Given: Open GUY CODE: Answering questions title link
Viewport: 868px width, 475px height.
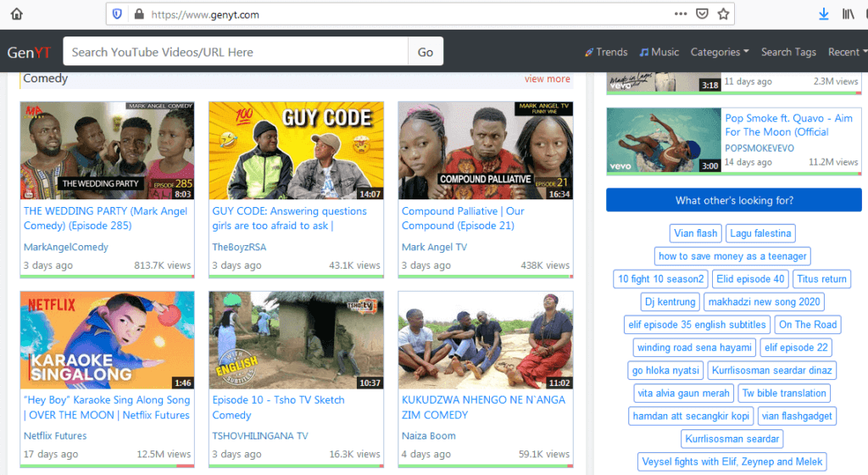Looking at the screenshot, I should click(x=289, y=218).
